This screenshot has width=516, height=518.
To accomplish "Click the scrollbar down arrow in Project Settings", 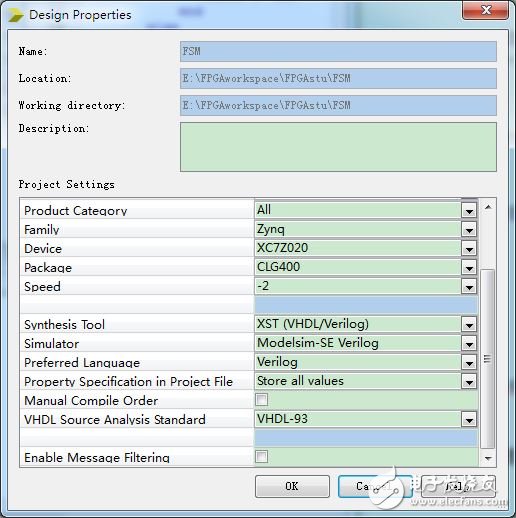I will pyautogui.click(x=488, y=459).
